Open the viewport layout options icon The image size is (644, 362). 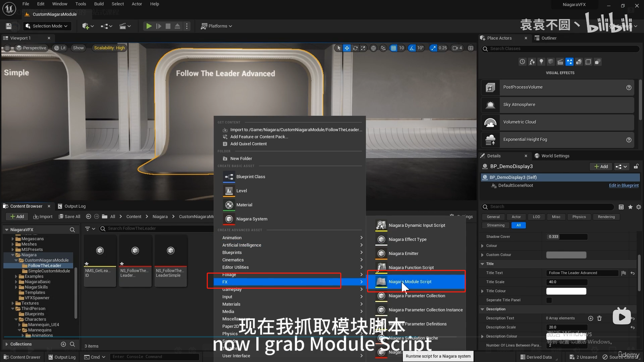(471, 48)
